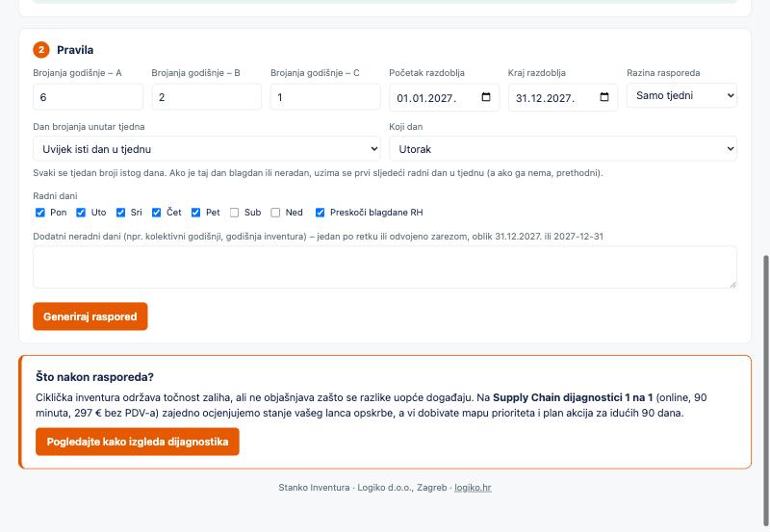The width and height of the screenshot is (770, 532).
Task: Open the Koji dan dropdown
Action: [563, 149]
